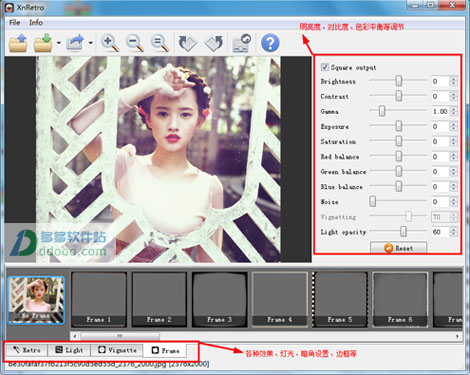Select the Frame 6 thumbnail
Screen dimensions: 470x375
tap(400, 299)
